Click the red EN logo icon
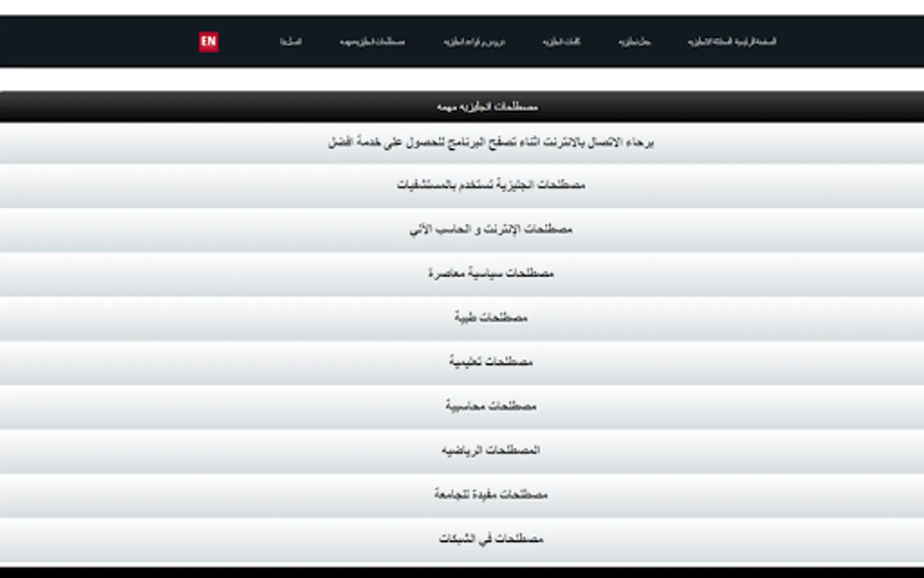924x578 pixels. pyautogui.click(x=209, y=42)
